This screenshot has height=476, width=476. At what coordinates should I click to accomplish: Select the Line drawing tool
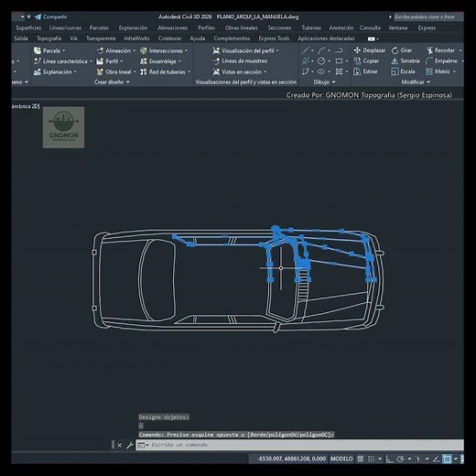click(306, 50)
